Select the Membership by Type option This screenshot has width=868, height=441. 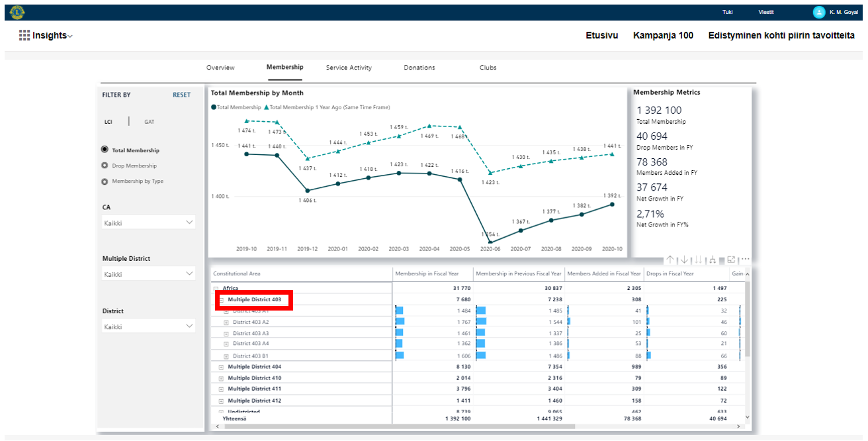tap(105, 181)
